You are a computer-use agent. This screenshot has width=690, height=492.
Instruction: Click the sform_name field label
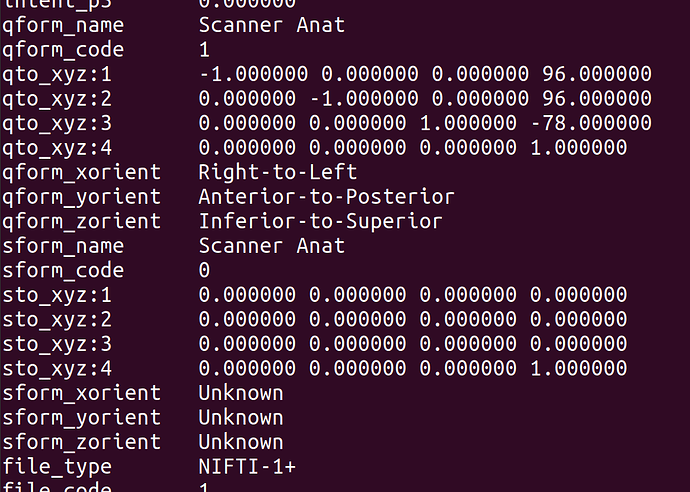pyautogui.click(x=63, y=246)
